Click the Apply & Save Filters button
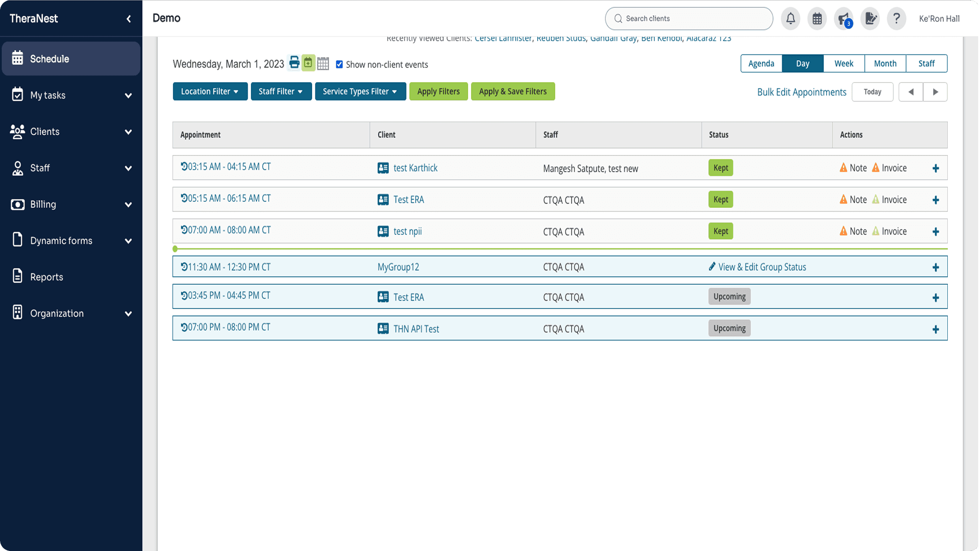980x551 pixels. tap(513, 91)
